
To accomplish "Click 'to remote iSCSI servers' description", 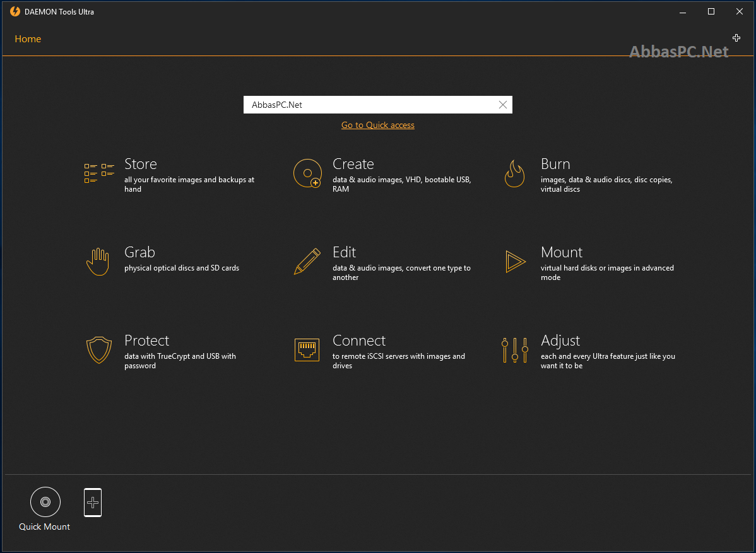I will coord(399,361).
